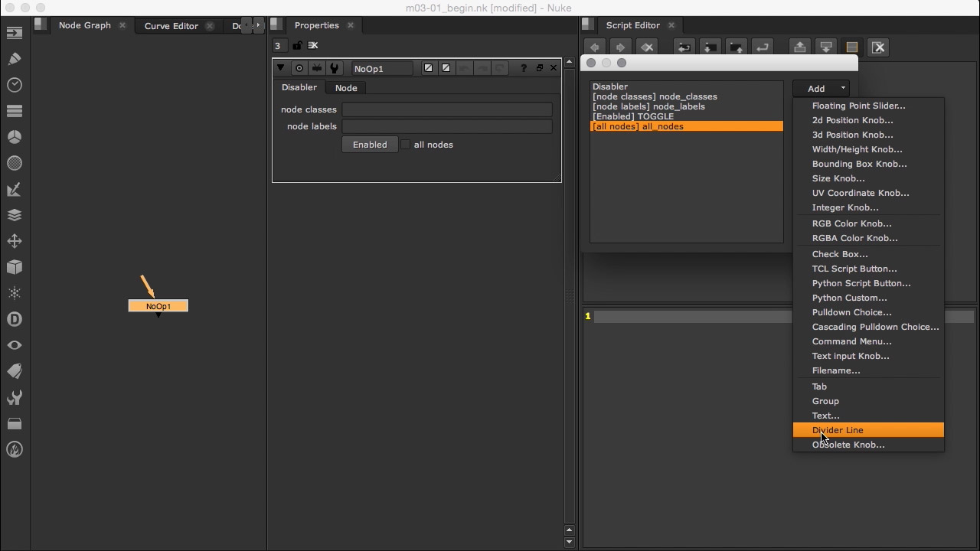980x551 pixels.
Task: Clear the Script Editor output window
Action: [879, 47]
